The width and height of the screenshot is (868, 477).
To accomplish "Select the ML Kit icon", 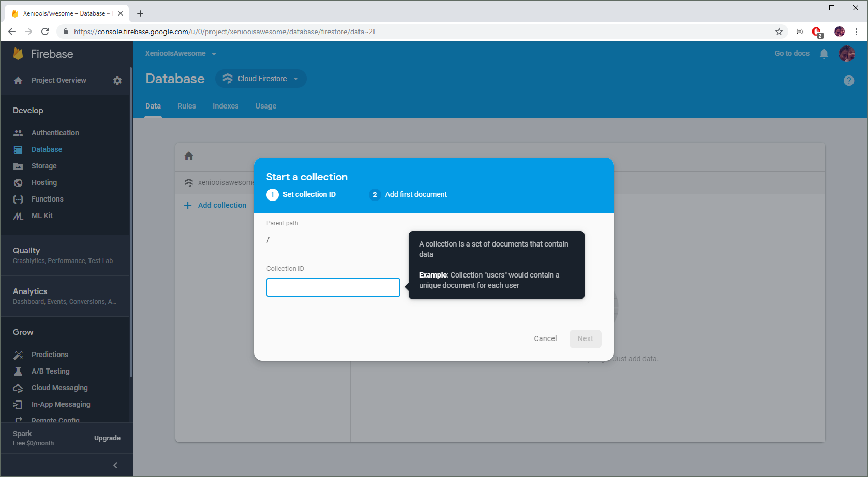I will [18, 216].
